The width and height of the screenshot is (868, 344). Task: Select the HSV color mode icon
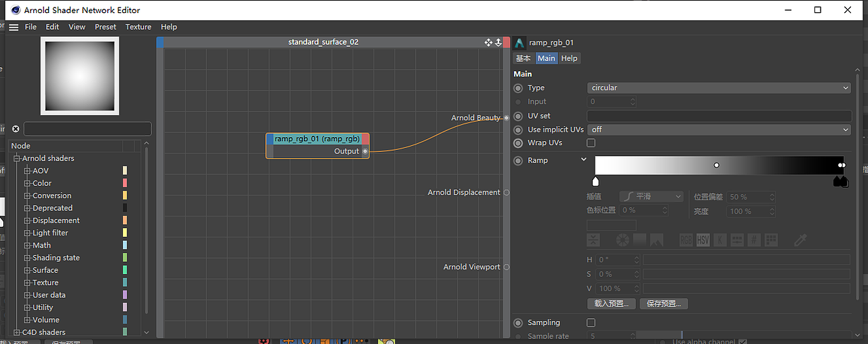[x=703, y=240]
